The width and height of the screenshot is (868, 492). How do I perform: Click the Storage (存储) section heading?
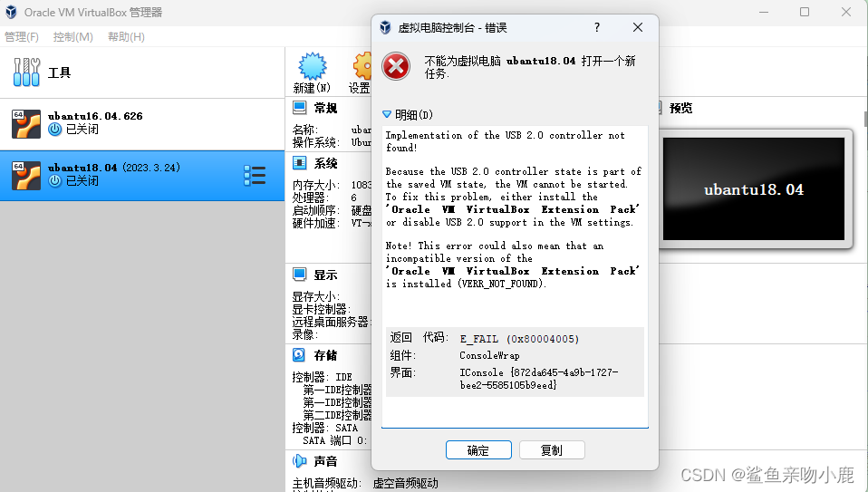point(325,355)
